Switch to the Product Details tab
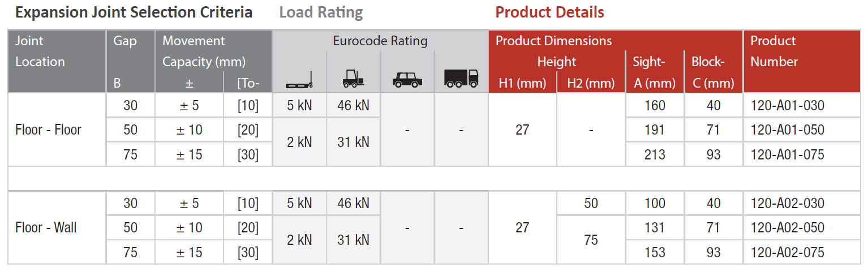Viewport: 868px width, 268px height. tap(549, 12)
